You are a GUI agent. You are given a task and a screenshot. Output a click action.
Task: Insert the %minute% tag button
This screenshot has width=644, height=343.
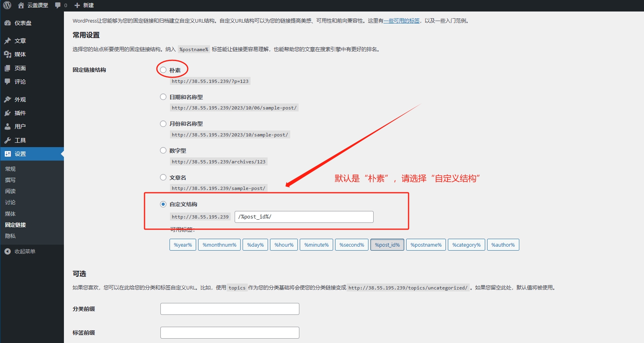316,245
